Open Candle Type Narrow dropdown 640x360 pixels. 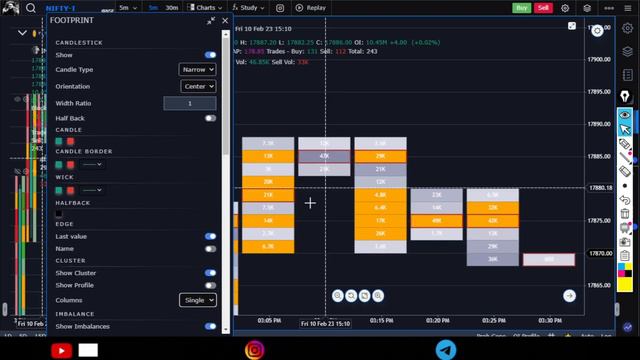pyautogui.click(x=198, y=69)
